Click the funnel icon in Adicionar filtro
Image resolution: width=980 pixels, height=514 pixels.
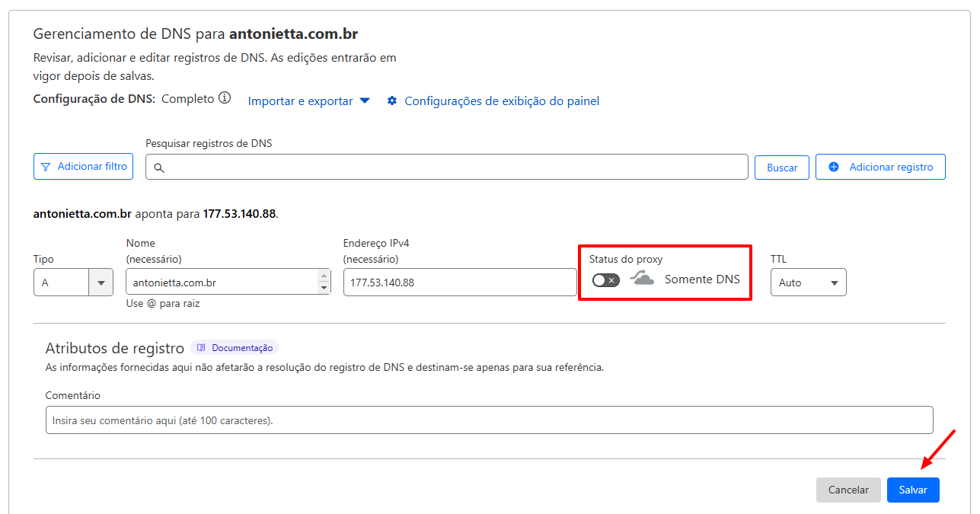point(46,167)
